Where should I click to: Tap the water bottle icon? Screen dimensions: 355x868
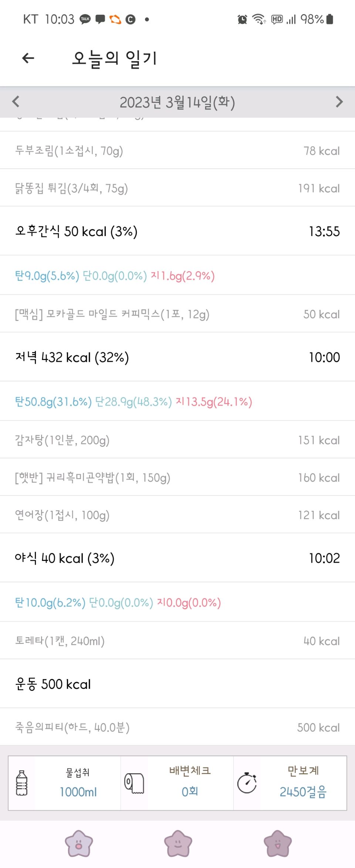22,783
